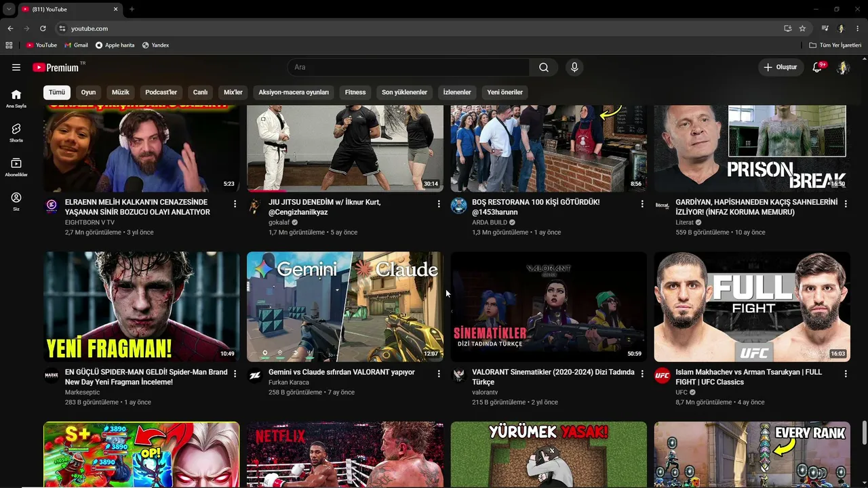868x488 pixels.
Task: Open the apps grid in bookmarks bar
Action: point(9,45)
